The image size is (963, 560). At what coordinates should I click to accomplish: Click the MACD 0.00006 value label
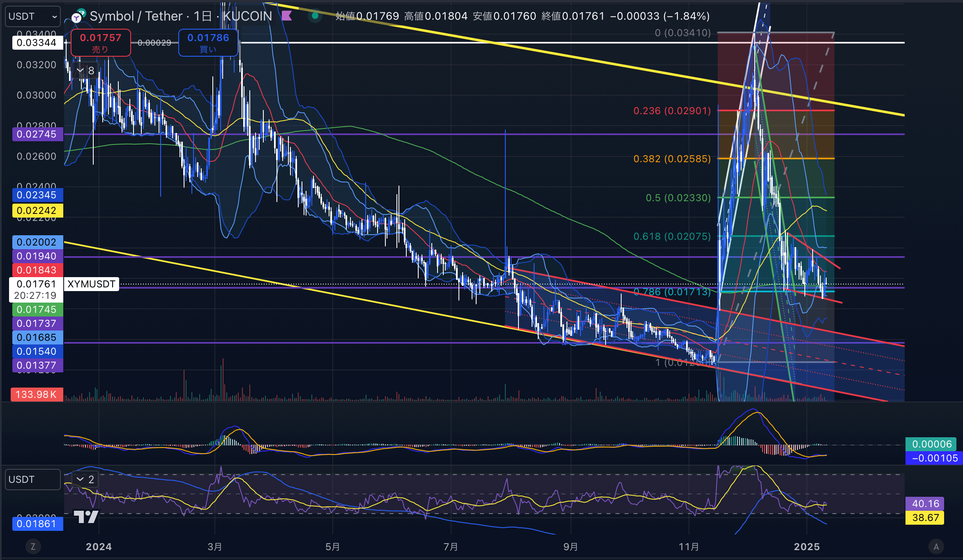click(x=931, y=444)
